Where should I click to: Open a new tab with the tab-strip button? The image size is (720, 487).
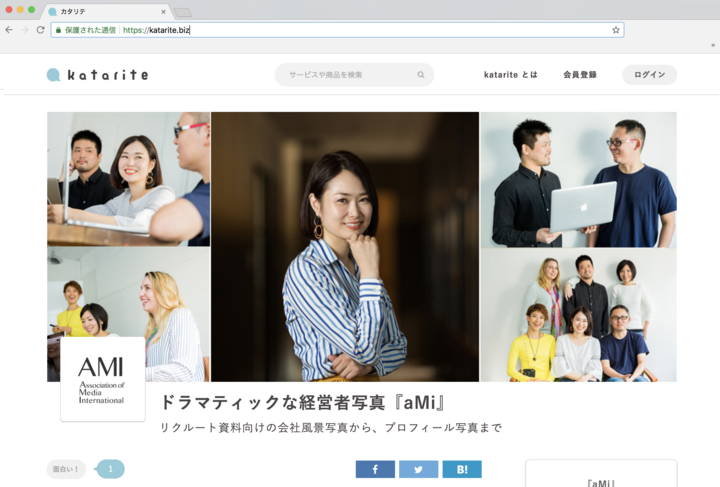point(183,12)
